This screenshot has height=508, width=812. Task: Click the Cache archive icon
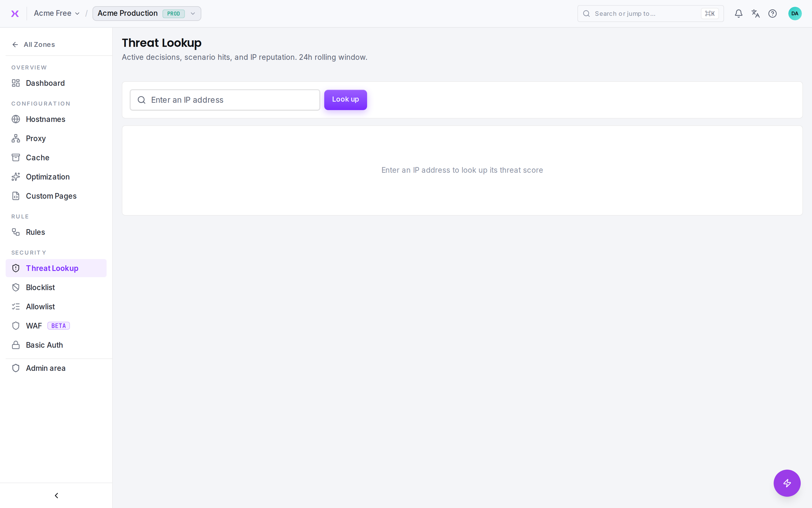(16, 157)
